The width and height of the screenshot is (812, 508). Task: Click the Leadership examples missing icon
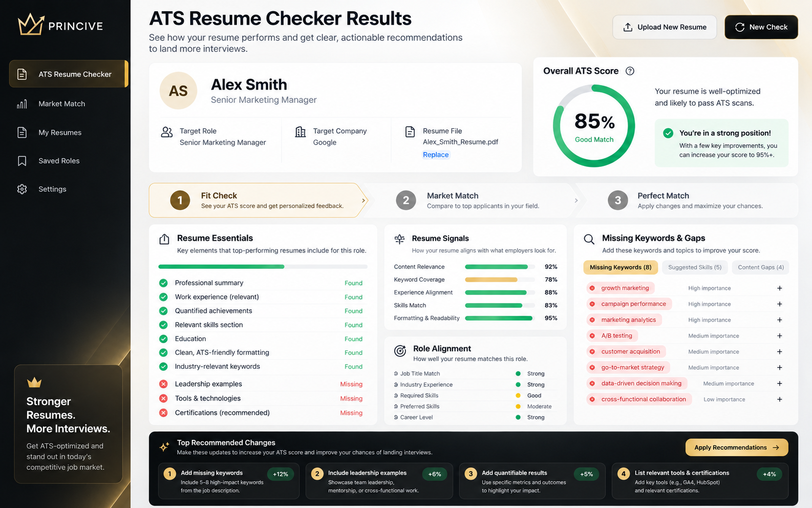(x=163, y=384)
